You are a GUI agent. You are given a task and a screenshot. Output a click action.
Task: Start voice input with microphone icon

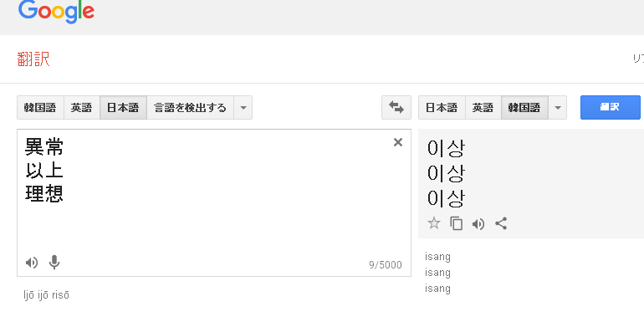(x=54, y=262)
